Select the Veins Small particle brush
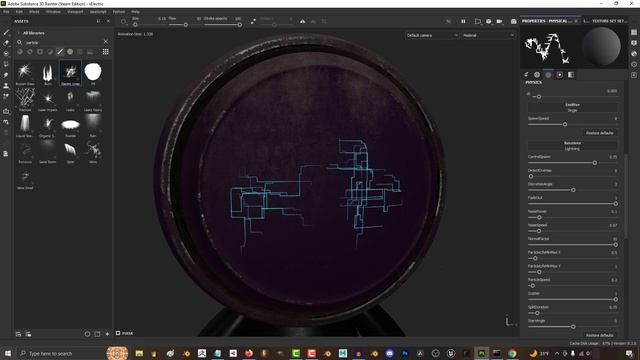640x360 pixels. tap(25, 178)
